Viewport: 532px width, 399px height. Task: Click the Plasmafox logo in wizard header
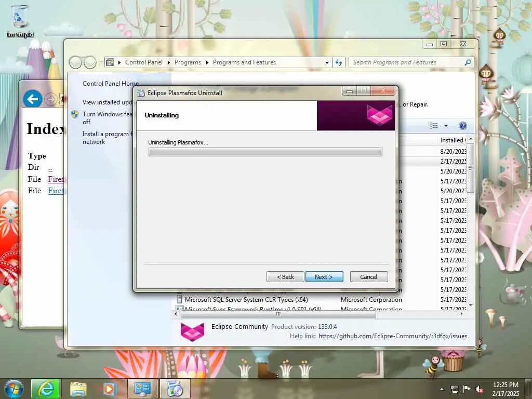379,115
